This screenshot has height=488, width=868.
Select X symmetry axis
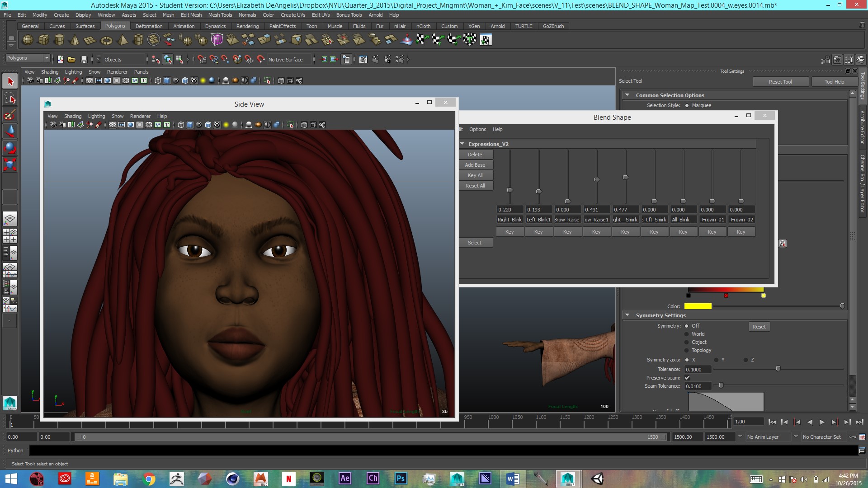point(687,360)
